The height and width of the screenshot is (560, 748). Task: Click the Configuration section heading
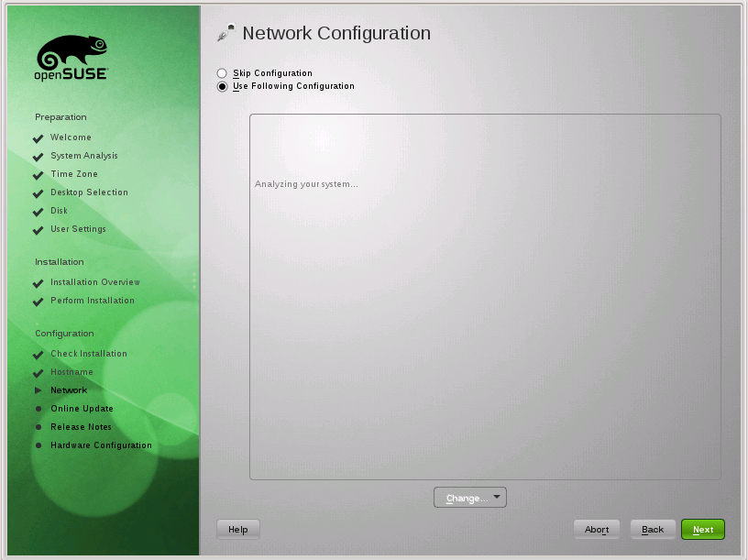click(64, 334)
